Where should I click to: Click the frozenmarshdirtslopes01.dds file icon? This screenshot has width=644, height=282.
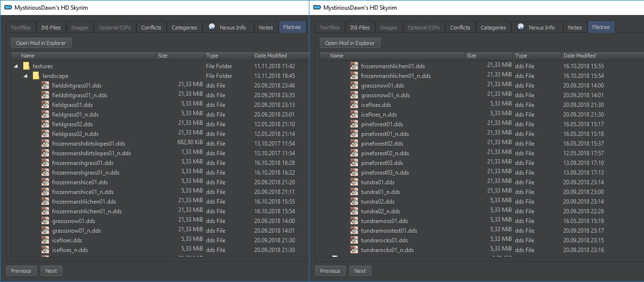tap(45, 144)
